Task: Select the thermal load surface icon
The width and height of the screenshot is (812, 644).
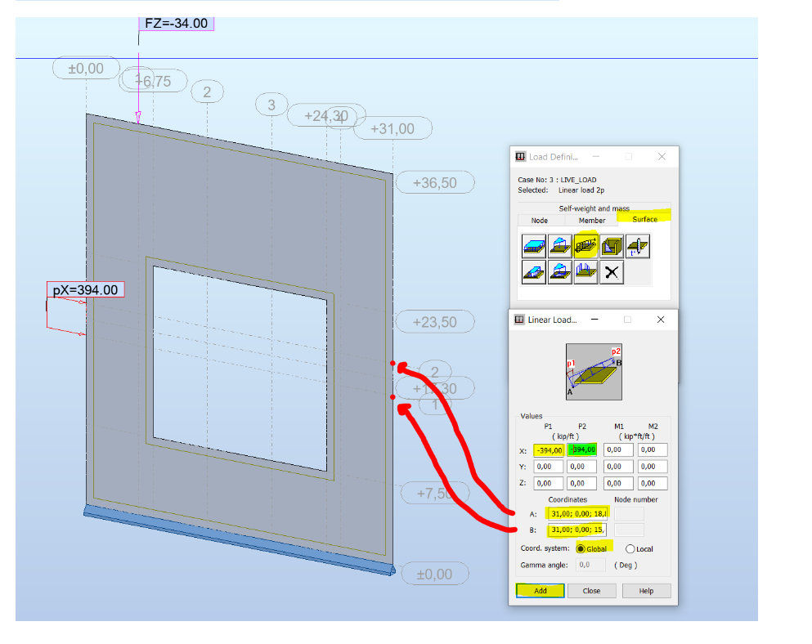Action: 638,245
